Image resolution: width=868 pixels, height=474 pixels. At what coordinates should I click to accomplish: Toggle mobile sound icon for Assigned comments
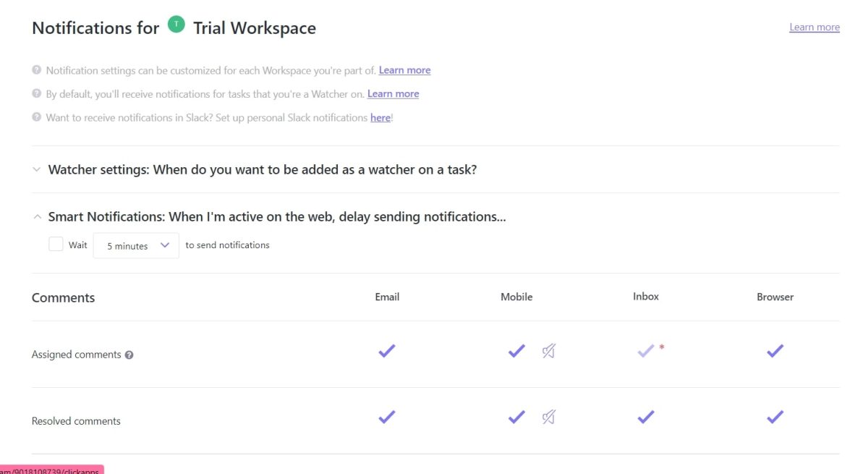pyautogui.click(x=548, y=352)
